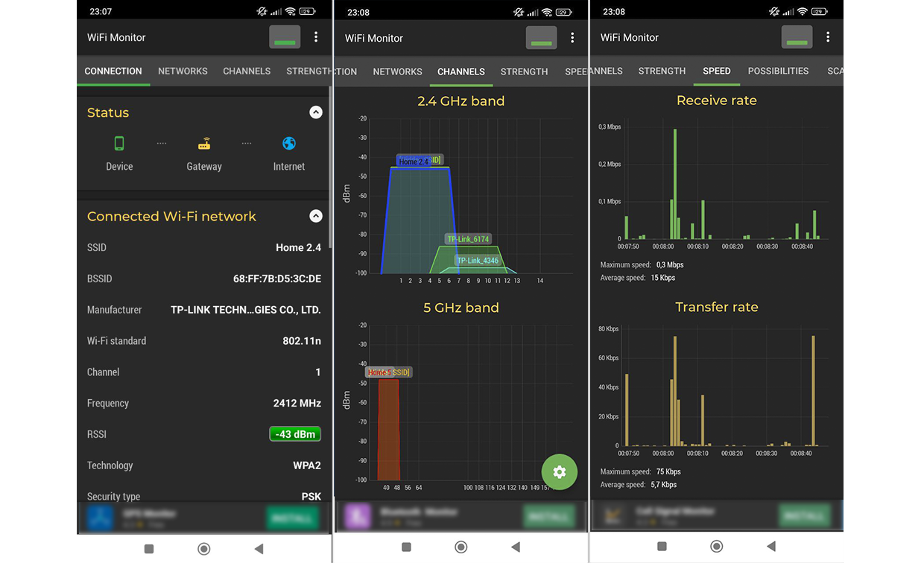Tap the green battery indicator in WiFi Monitor toolbar
The height and width of the screenshot is (563, 924).
tap(285, 37)
